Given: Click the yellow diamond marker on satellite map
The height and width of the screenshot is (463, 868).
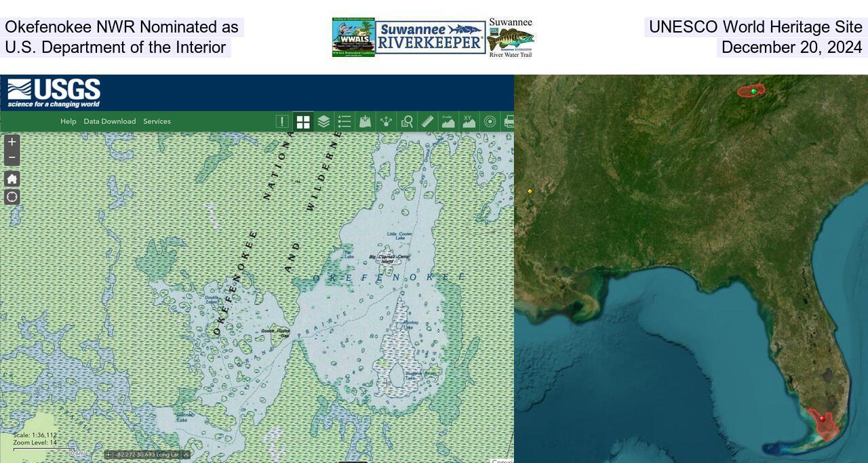Looking at the screenshot, I should (x=530, y=191).
